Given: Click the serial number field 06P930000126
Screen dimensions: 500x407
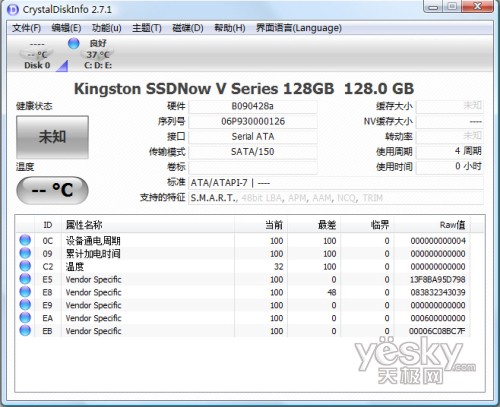Looking at the screenshot, I should coord(253,122).
